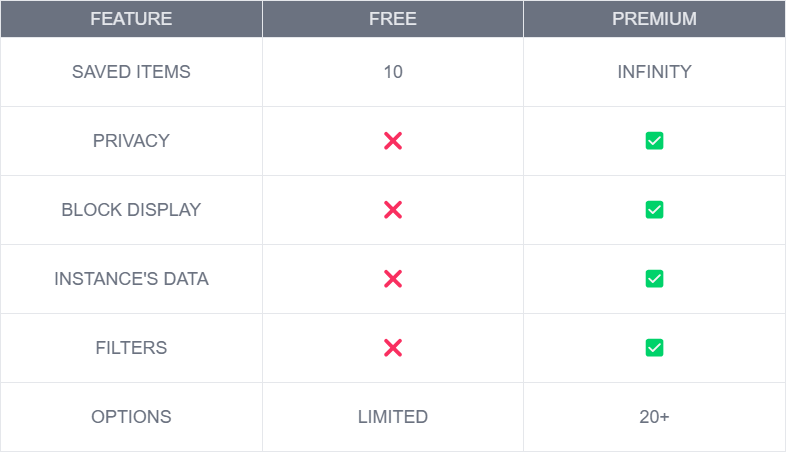Select the PREMIUM column header
The image size is (786, 452).
click(654, 19)
